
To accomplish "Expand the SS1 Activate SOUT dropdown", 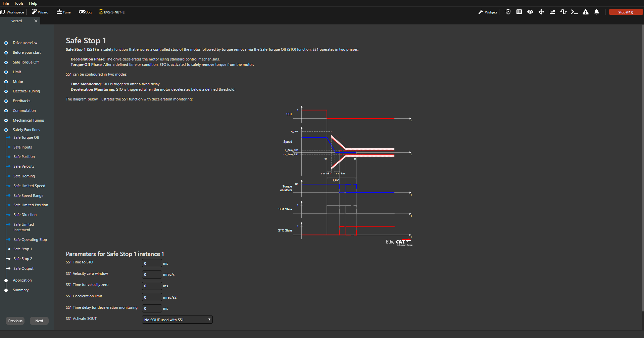I will click(177, 320).
